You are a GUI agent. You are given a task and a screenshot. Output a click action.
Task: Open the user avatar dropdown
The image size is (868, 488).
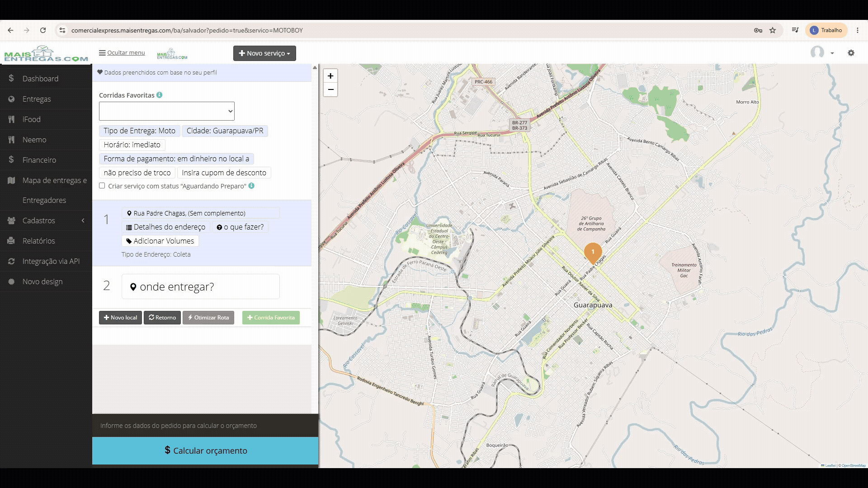click(x=822, y=53)
